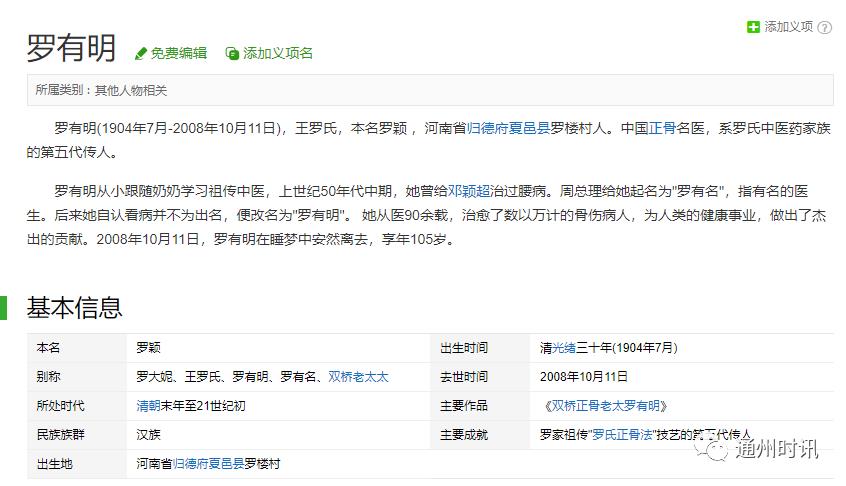Select the 添加义项名 text link
This screenshot has height=486, width=846.
pyautogui.click(x=278, y=53)
